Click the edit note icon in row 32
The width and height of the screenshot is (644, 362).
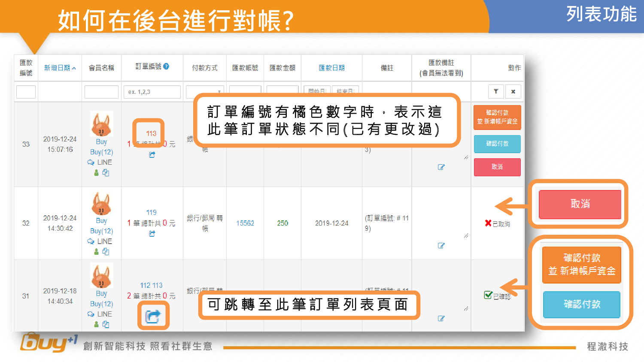[441, 245]
